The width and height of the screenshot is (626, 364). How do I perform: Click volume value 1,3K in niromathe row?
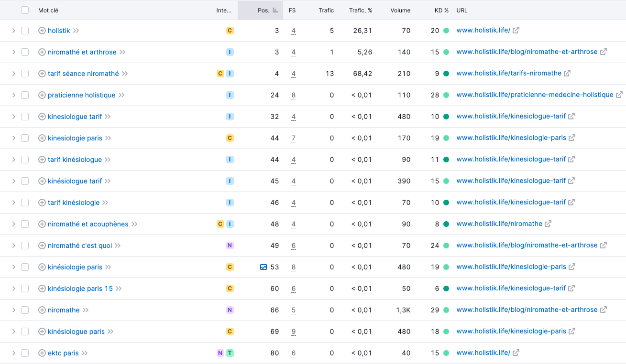click(x=404, y=310)
